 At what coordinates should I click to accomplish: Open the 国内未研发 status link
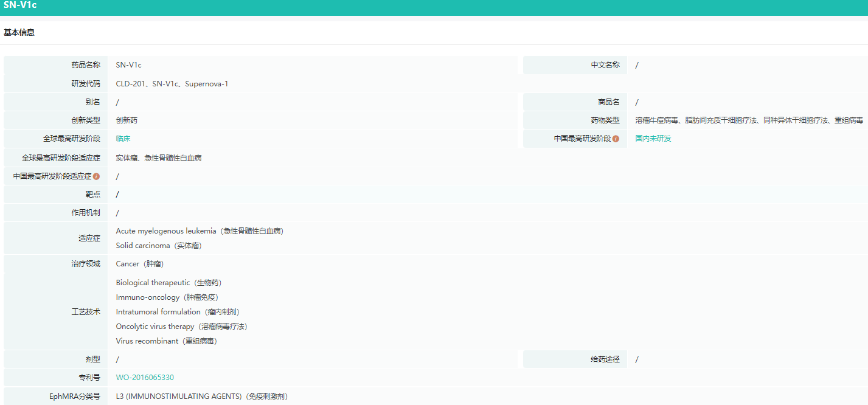(x=653, y=139)
